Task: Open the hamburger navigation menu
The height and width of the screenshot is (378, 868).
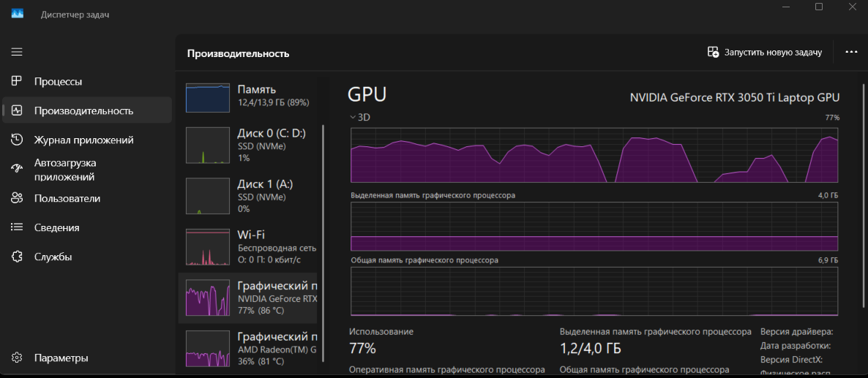Action: [x=17, y=52]
